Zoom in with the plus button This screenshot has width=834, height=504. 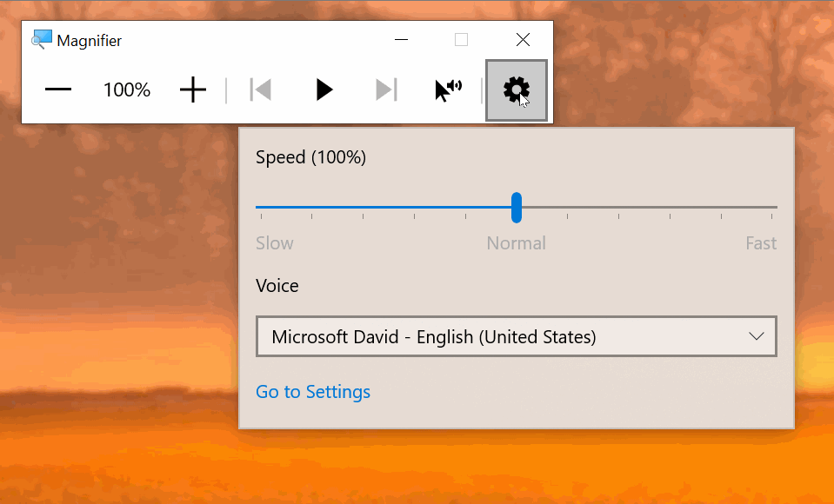pos(193,90)
